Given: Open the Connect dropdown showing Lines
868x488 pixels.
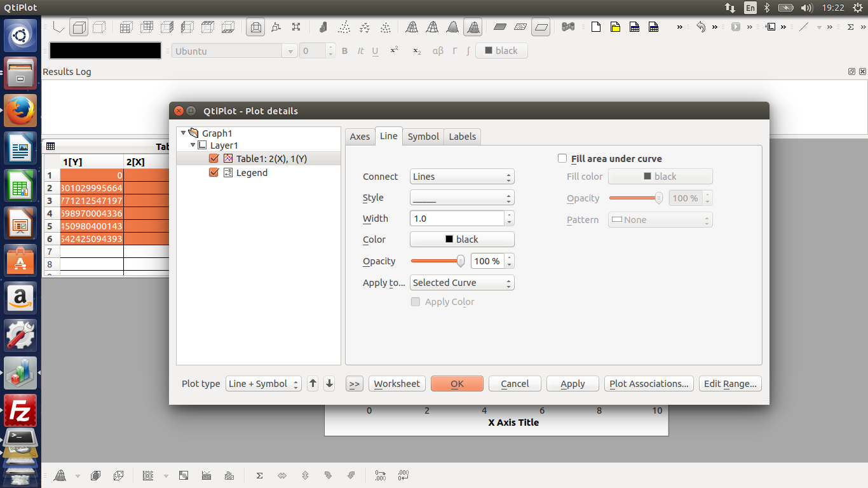Looking at the screenshot, I should coord(462,177).
